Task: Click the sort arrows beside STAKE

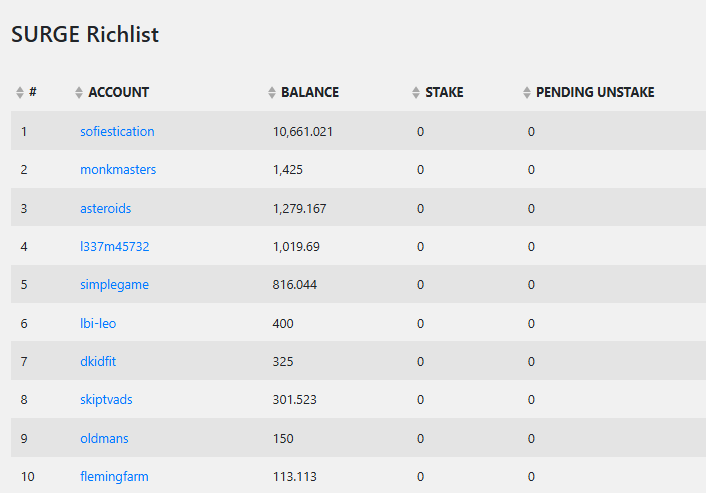Action: point(416,92)
